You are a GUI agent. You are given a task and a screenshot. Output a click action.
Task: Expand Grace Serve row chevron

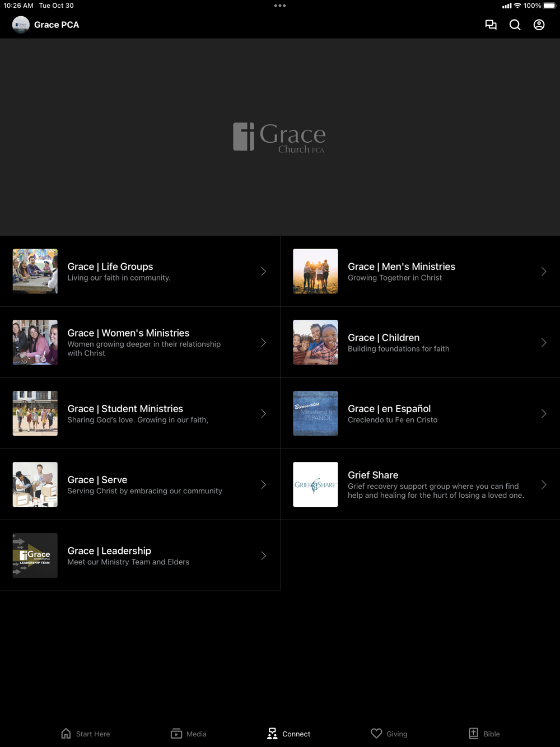pos(263,485)
